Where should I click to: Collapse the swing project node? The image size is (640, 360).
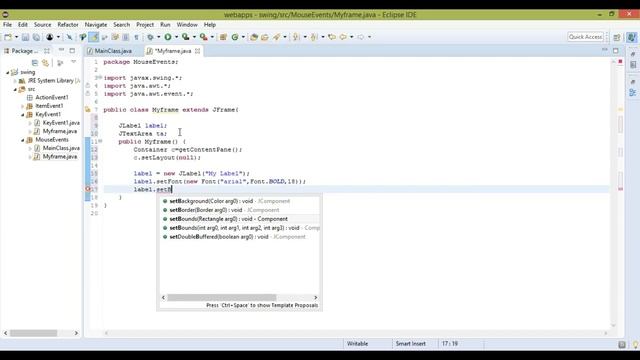tap(7, 72)
